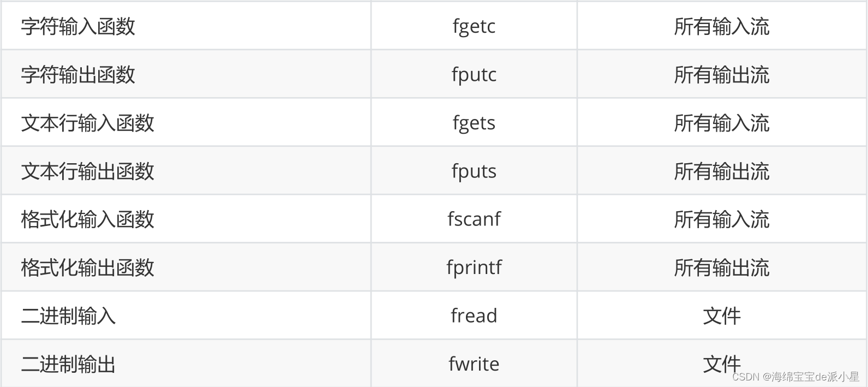868x387 pixels.
Task: Click the fgets function name
Action: tap(474, 123)
